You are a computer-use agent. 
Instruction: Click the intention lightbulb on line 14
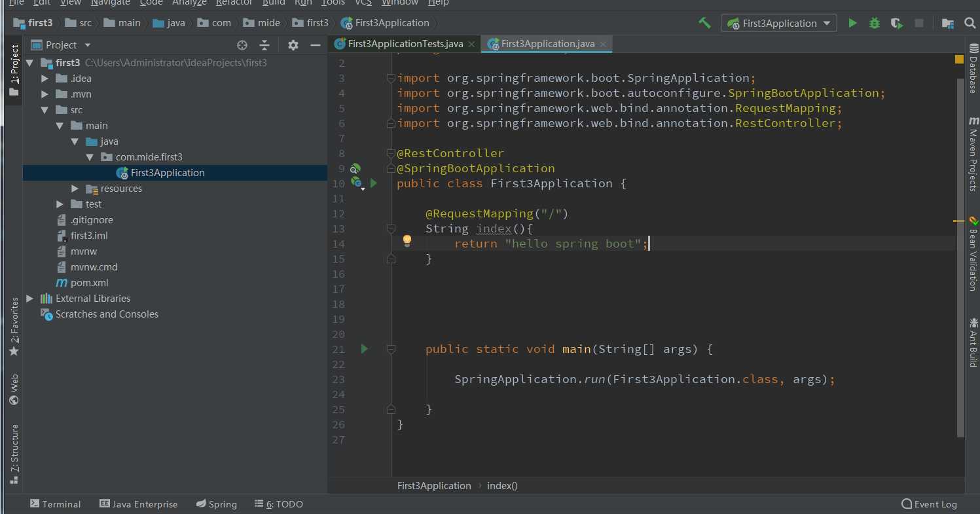[x=407, y=241]
